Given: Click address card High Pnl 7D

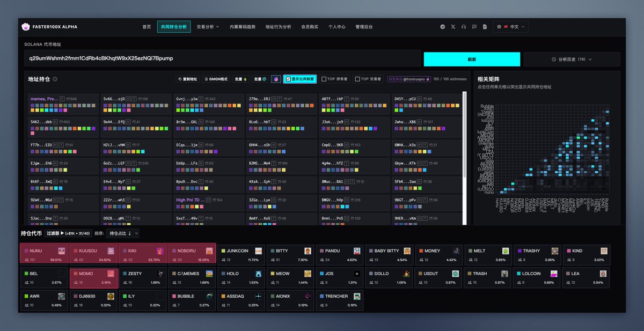Looking at the screenshot, I should (208, 204).
